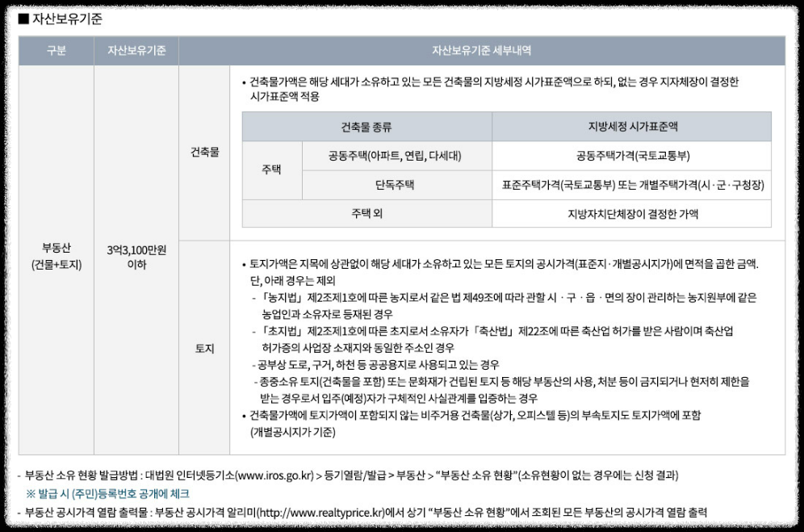Click the 단독주택 cell
804x532 pixels.
(396, 185)
